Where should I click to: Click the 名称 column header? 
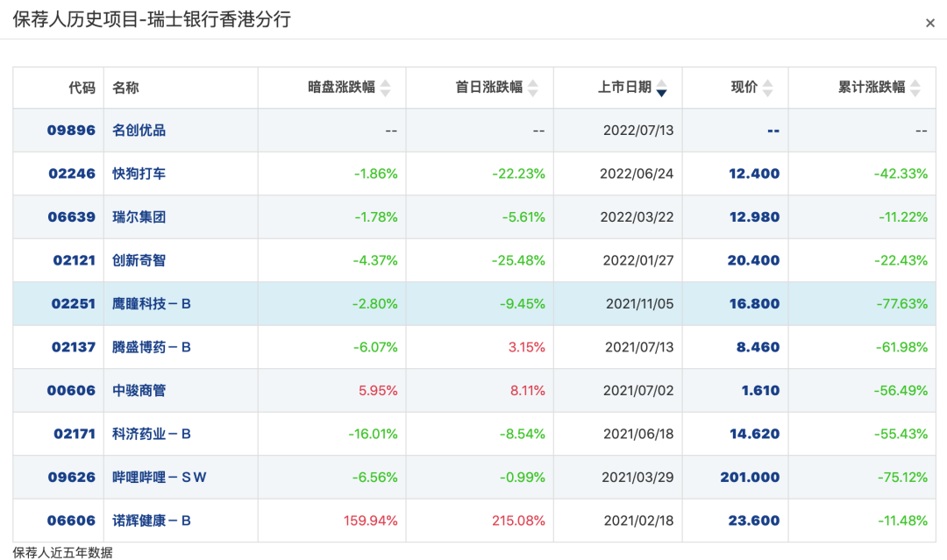pos(125,88)
